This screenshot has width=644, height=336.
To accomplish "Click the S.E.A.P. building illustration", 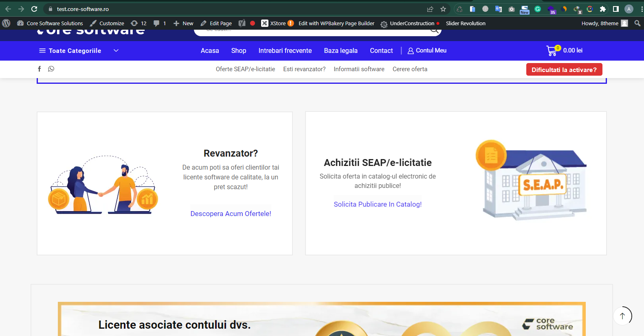I will 531,180.
